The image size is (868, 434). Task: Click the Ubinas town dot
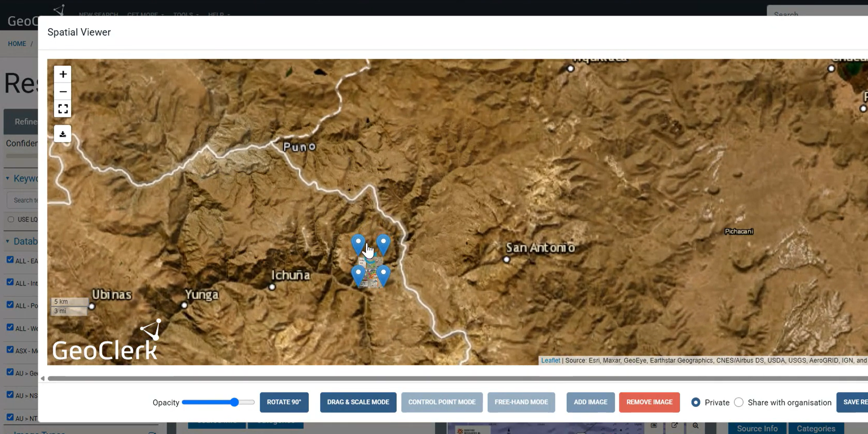click(92, 306)
